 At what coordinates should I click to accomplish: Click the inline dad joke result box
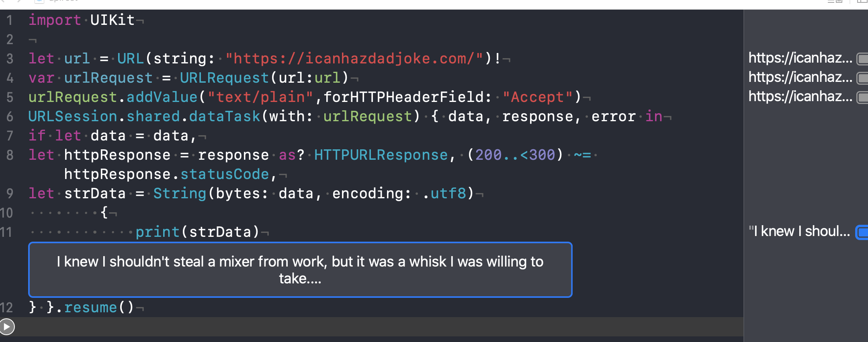[x=300, y=270]
